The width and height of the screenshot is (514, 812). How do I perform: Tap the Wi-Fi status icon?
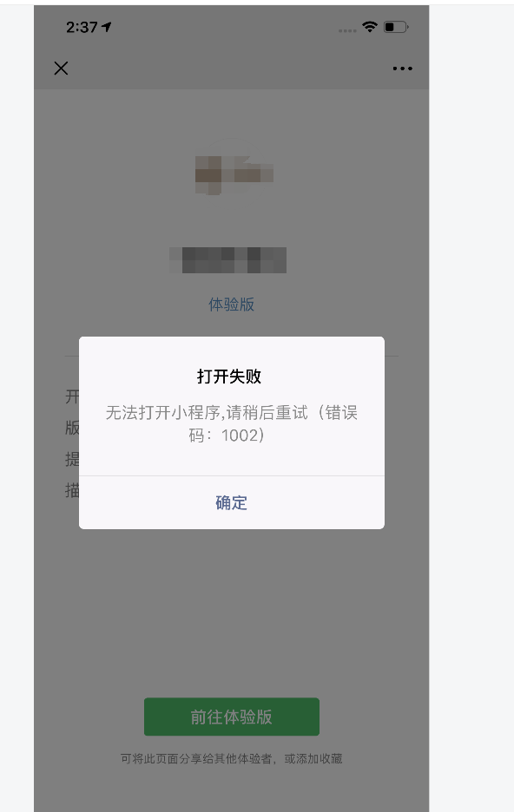point(370,26)
